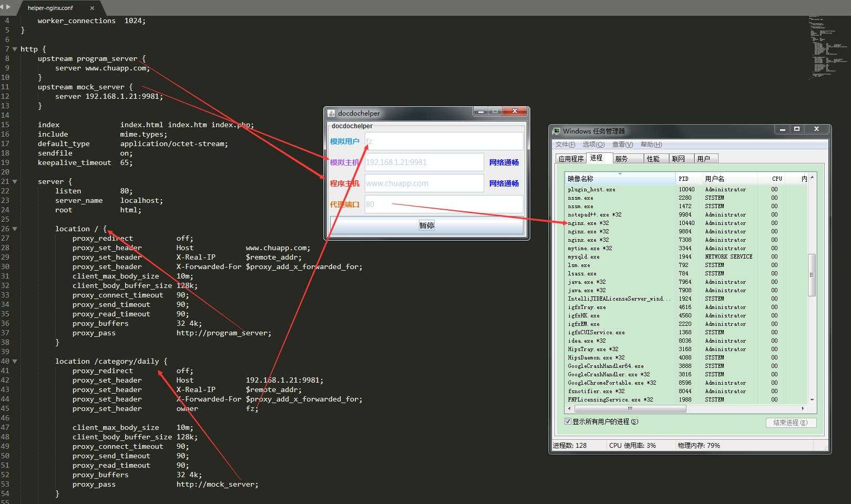Close the helper-nginx.conf editor tab
Image resolution: width=851 pixels, height=504 pixels.
click(x=93, y=8)
